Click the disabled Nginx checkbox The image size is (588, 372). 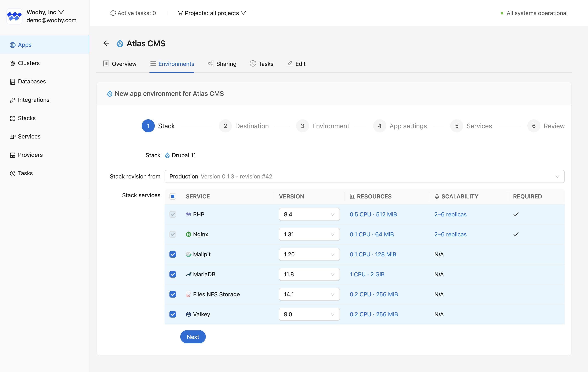(x=173, y=234)
